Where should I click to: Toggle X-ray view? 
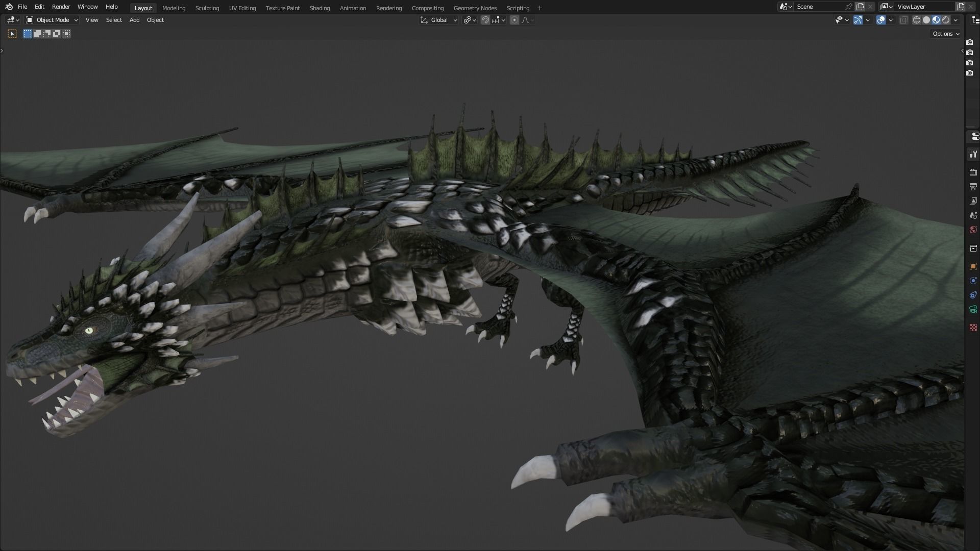(903, 20)
